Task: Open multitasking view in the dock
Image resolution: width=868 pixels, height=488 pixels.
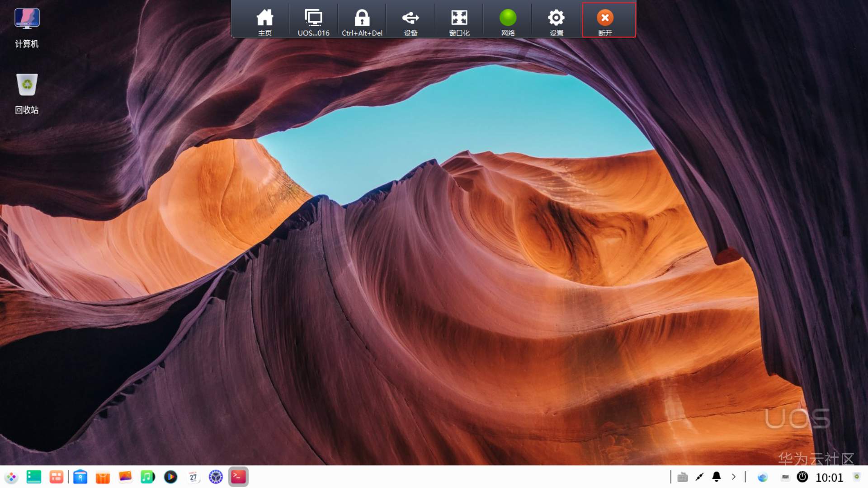Action: point(57,477)
